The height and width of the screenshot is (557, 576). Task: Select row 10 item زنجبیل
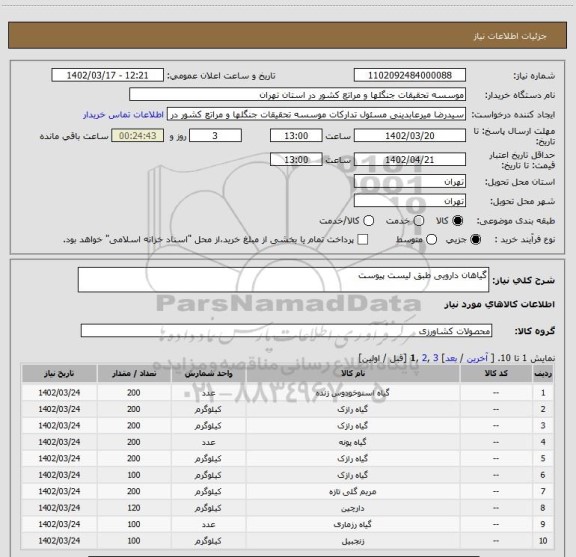(352, 541)
